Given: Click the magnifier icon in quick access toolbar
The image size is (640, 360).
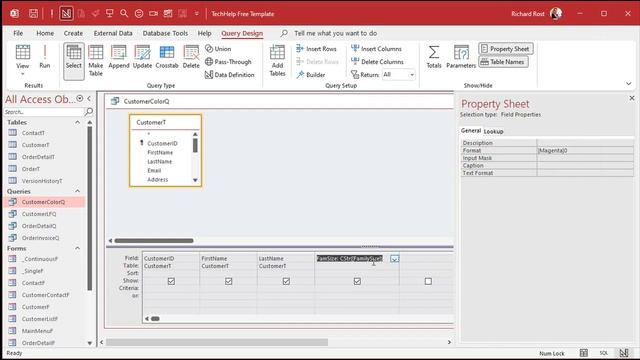Looking at the screenshot, I should coord(124,13).
